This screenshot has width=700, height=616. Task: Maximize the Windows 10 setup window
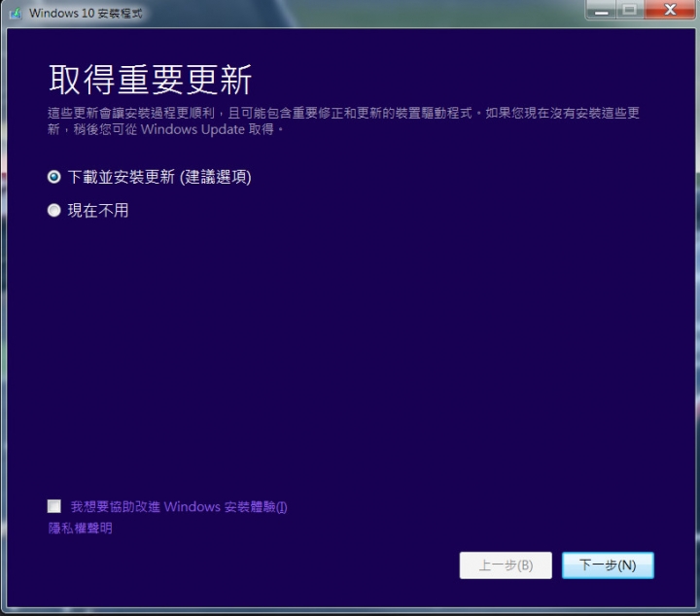[629, 10]
